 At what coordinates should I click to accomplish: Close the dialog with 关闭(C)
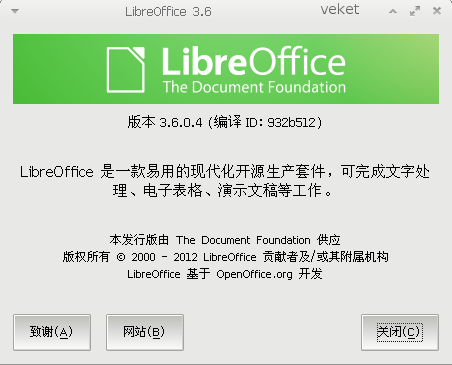click(x=400, y=332)
